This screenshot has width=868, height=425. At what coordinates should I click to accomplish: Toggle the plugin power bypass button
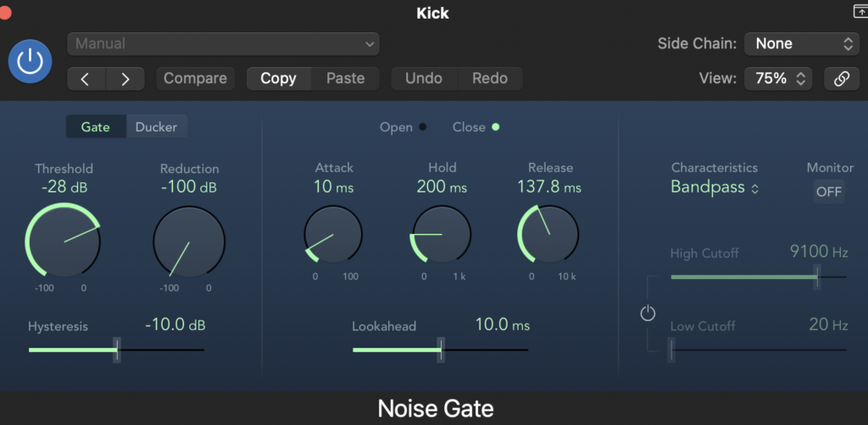(x=30, y=62)
